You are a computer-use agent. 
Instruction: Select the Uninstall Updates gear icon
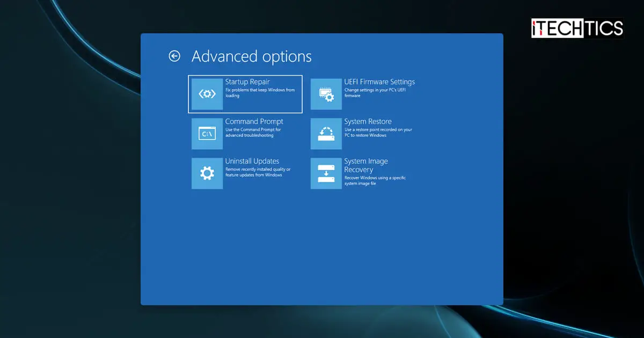point(207,173)
